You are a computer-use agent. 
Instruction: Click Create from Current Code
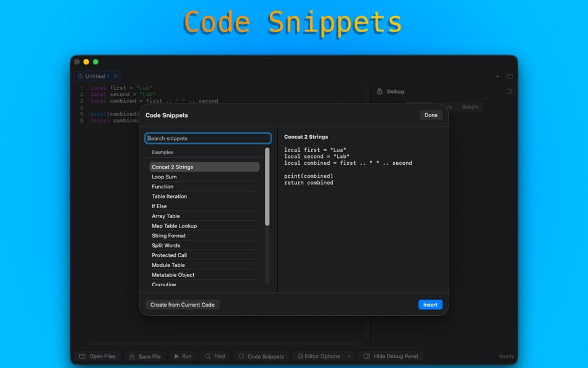[182, 305]
